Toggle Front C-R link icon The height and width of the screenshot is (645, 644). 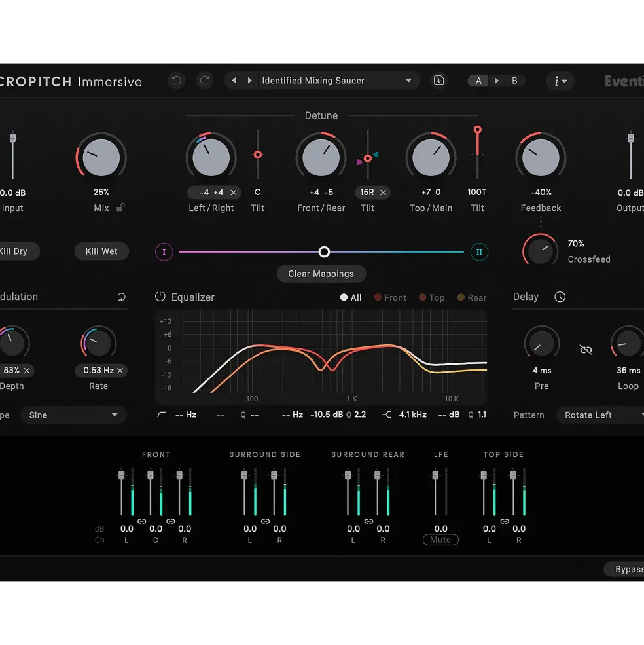(x=171, y=521)
